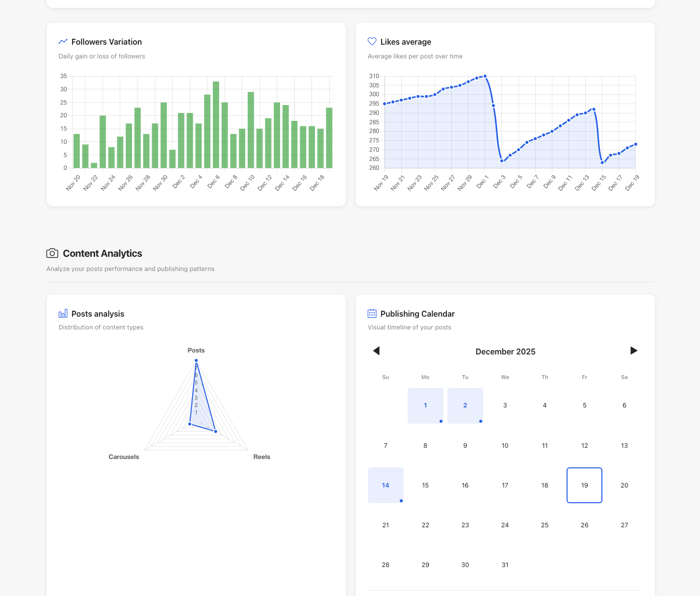Click the peak data point on Dec 1
The image size is (700, 596).
(x=485, y=76)
